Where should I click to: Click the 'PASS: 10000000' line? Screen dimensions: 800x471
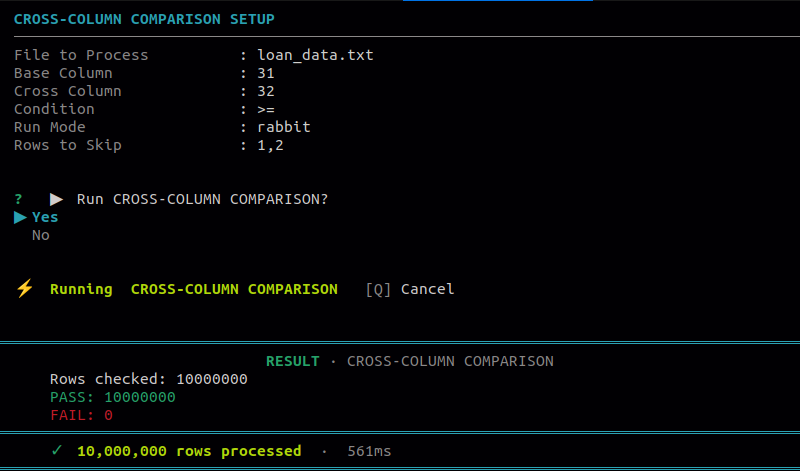pos(113,398)
